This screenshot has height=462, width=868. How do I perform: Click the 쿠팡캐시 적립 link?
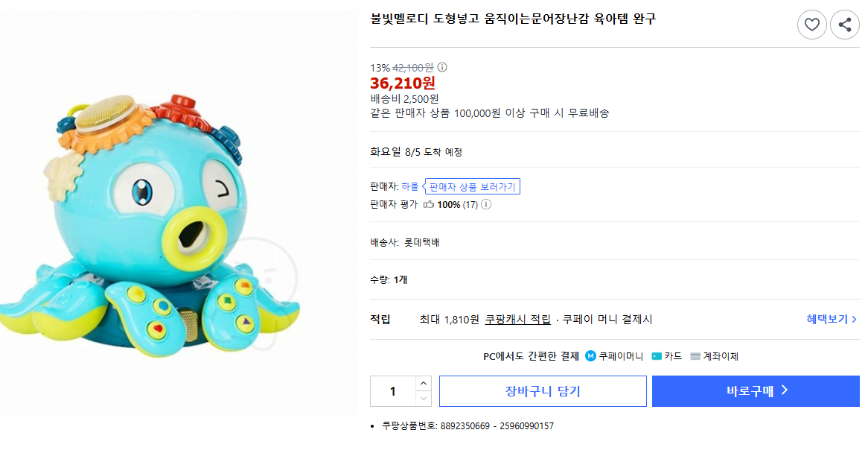point(518,319)
